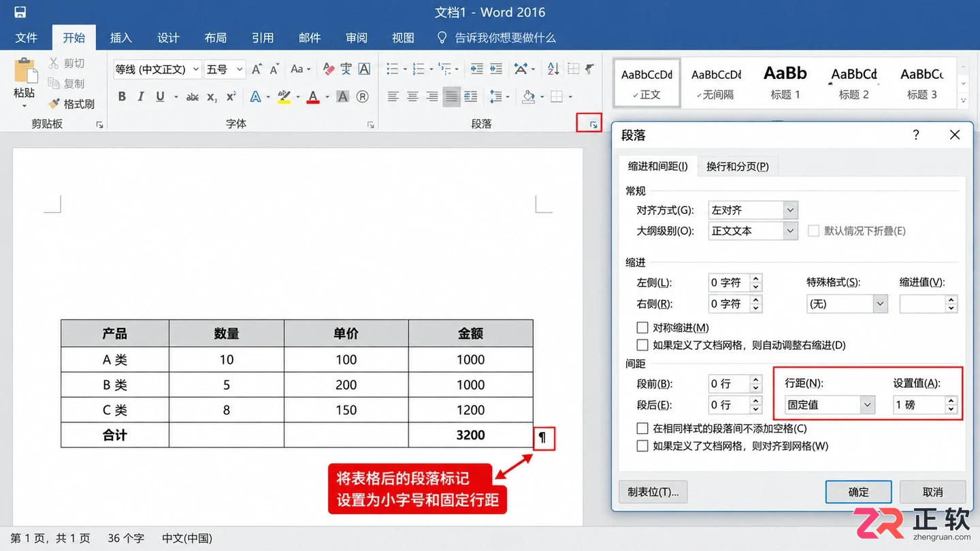Click the 取消 button
Image resolution: width=980 pixels, height=551 pixels.
click(932, 492)
